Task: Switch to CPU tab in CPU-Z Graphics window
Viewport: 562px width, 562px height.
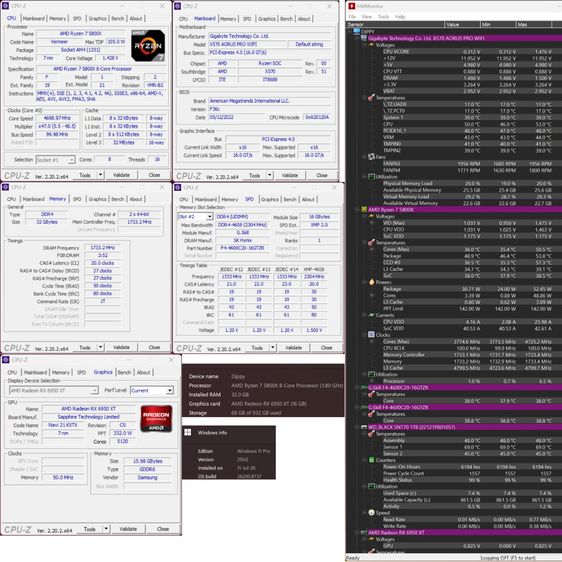Action: [x=12, y=372]
